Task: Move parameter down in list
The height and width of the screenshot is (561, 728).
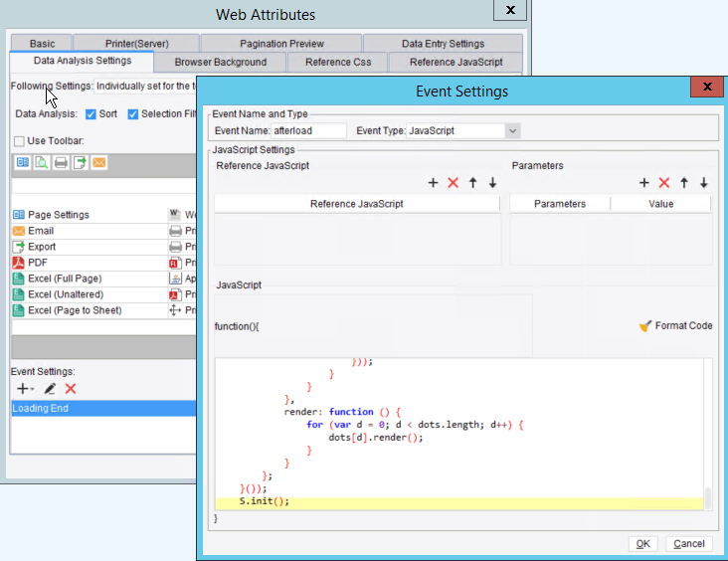Action: pyautogui.click(x=704, y=182)
